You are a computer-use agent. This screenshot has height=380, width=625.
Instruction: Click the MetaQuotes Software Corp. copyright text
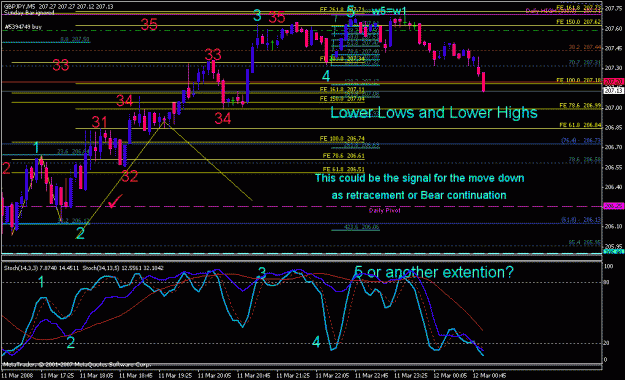click(x=77, y=364)
